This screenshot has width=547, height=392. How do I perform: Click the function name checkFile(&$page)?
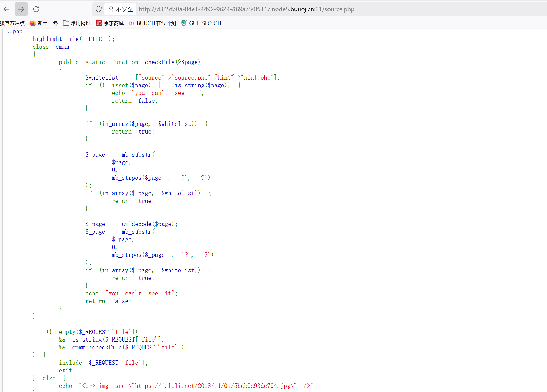[172, 62]
